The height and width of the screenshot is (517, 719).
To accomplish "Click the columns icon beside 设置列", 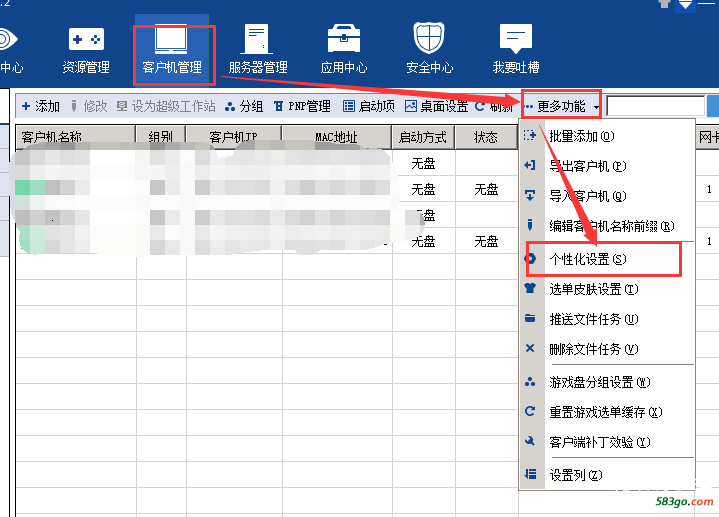I will (530, 474).
